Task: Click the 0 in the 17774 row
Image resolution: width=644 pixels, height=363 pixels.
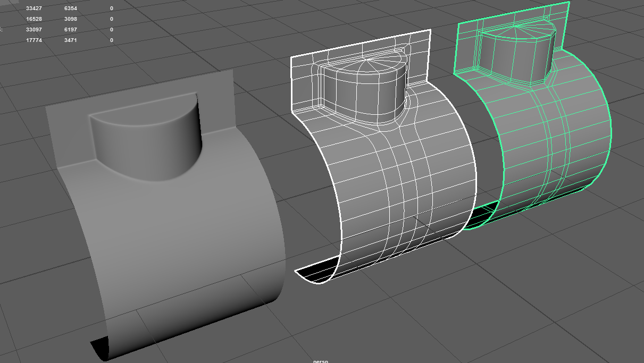Action: point(112,40)
